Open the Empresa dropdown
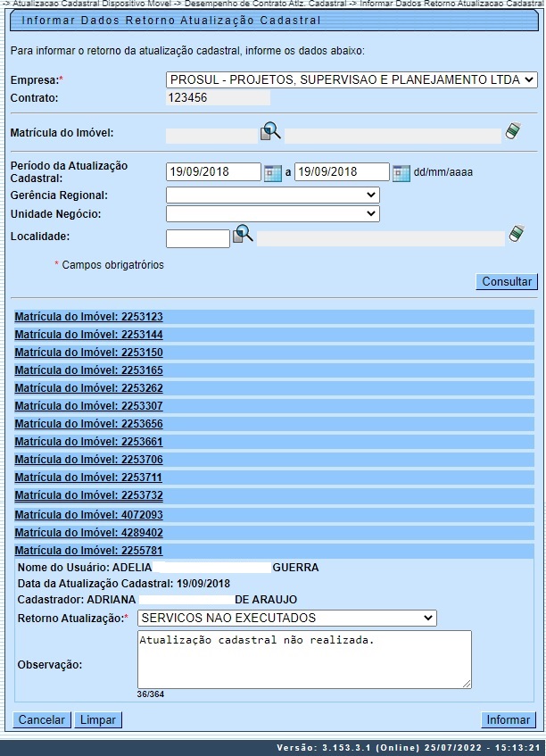The width and height of the screenshot is (546, 756). coord(352,79)
